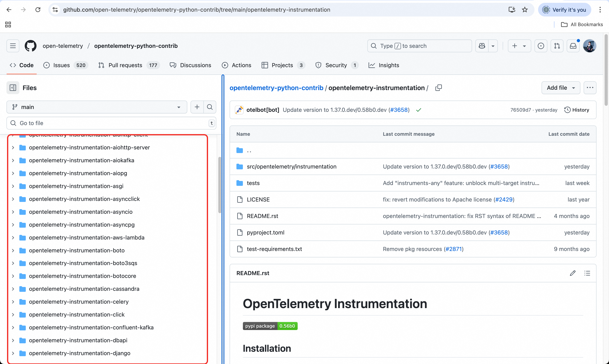Open the Add file dropdown
This screenshot has height=364, width=609.
[561, 88]
